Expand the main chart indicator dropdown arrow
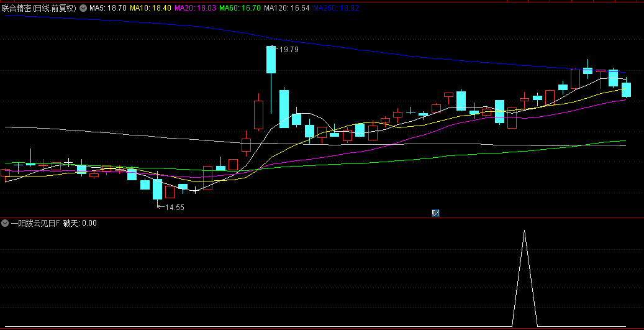This screenshot has width=644, height=330. pos(83,8)
